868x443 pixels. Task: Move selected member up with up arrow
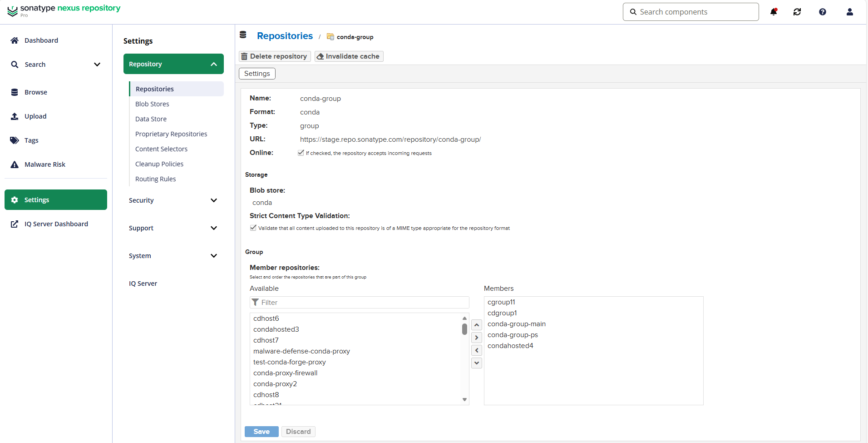(477, 325)
